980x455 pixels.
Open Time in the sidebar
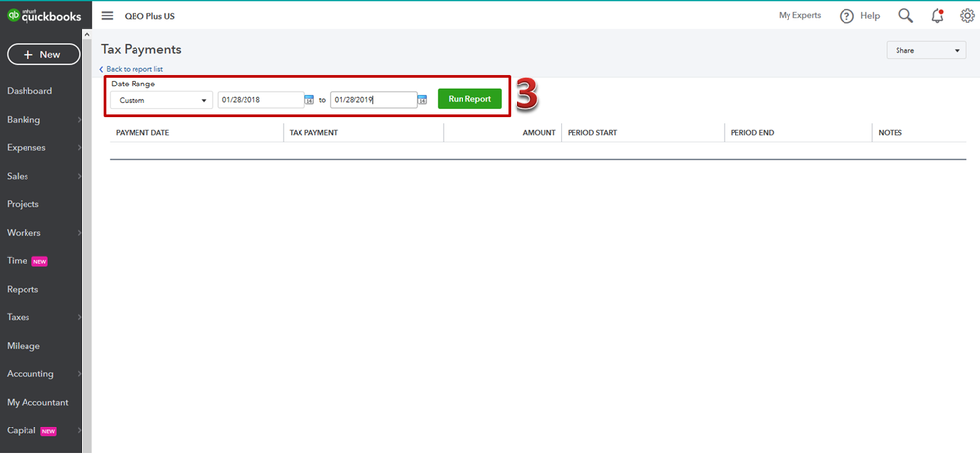17,261
